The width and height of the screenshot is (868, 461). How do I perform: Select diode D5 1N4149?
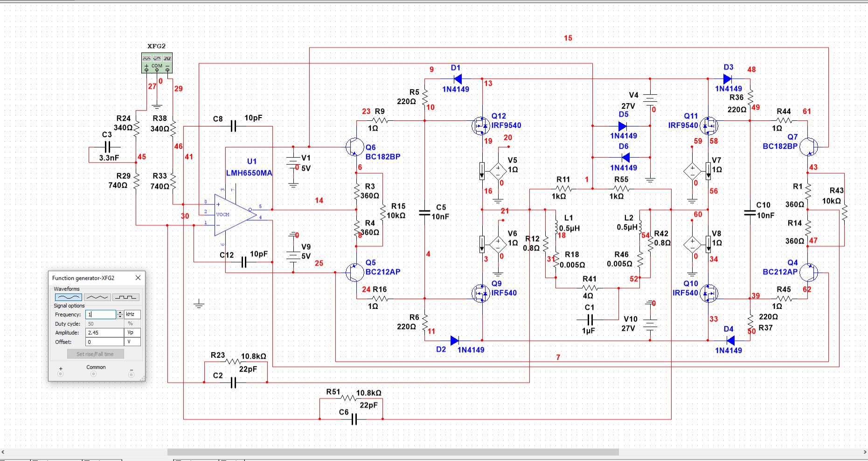click(623, 126)
